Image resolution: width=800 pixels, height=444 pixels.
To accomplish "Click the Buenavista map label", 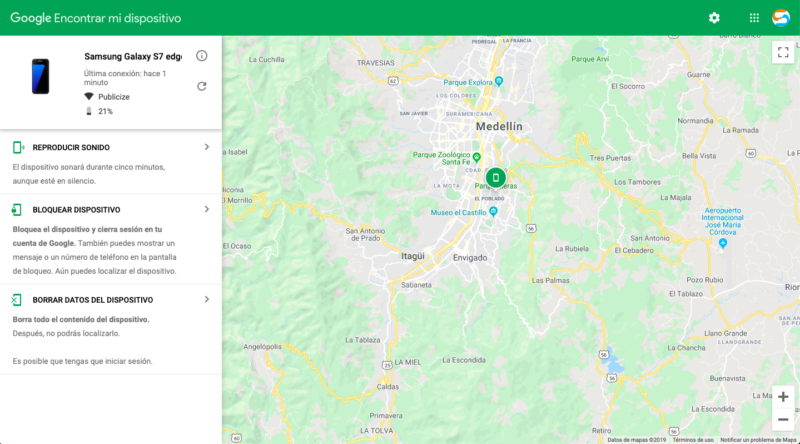I will [727, 378].
